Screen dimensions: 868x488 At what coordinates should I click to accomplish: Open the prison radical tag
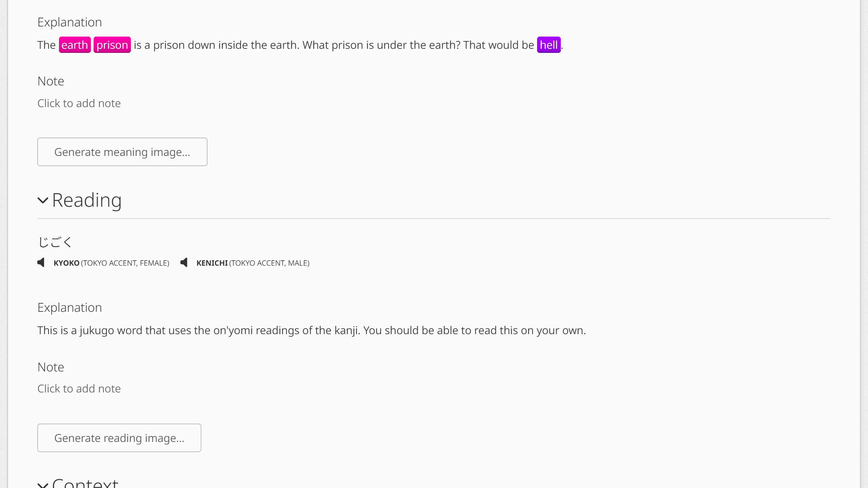tap(112, 44)
